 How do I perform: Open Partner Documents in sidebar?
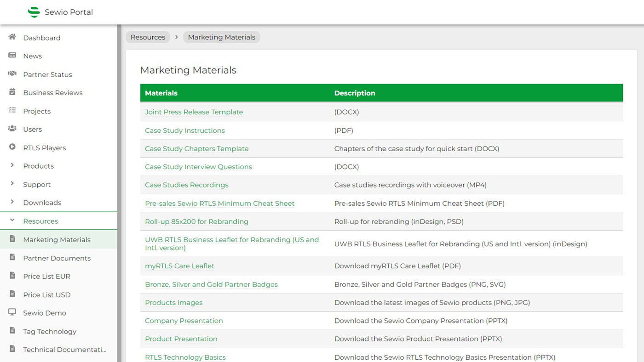(x=57, y=258)
